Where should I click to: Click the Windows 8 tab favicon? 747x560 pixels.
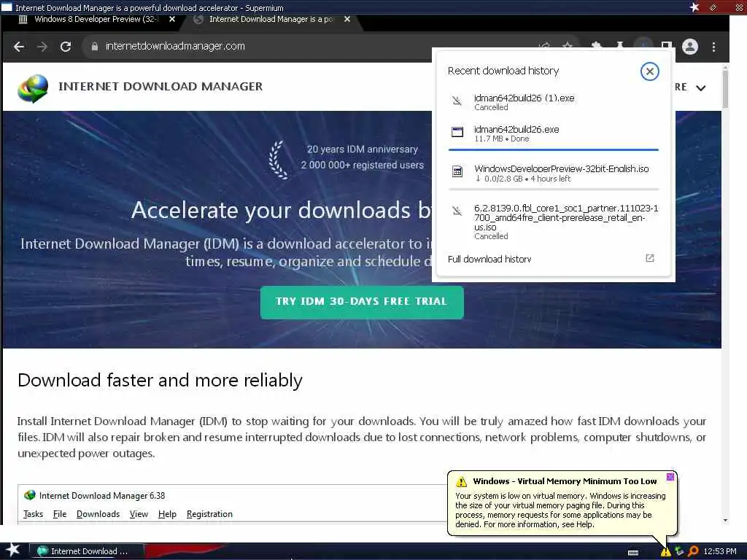tap(23, 20)
